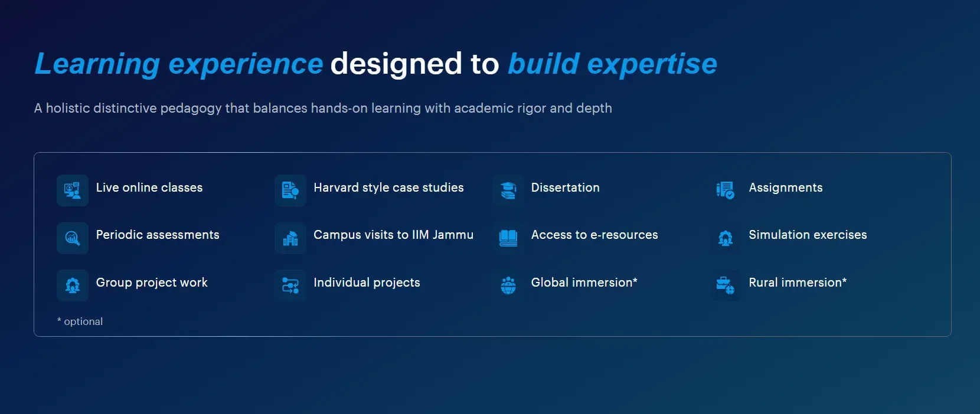
Task: Select the 'Simulation exercises' label
Action: pyautogui.click(x=808, y=235)
